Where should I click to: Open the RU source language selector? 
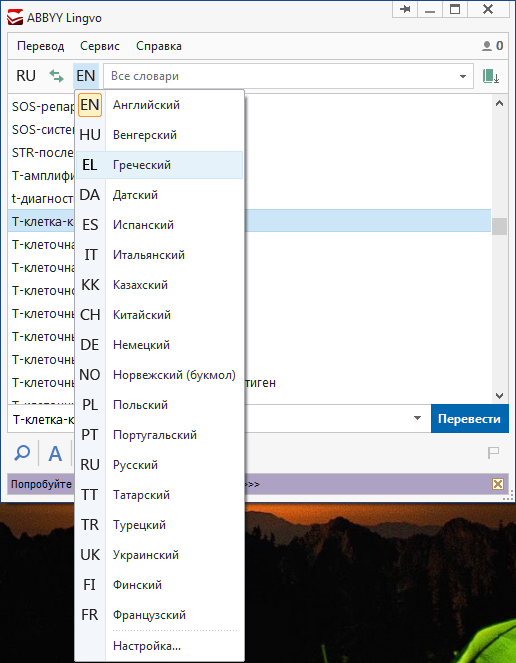(x=26, y=76)
